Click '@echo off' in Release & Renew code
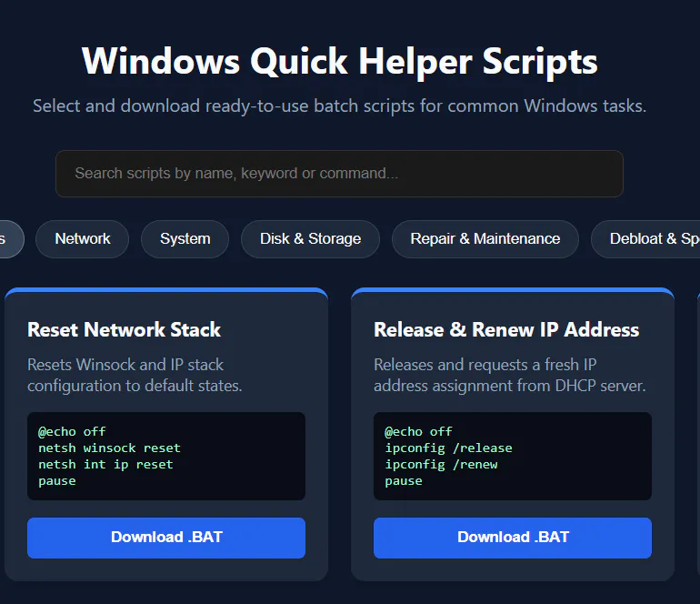The height and width of the screenshot is (604, 700). (418, 431)
